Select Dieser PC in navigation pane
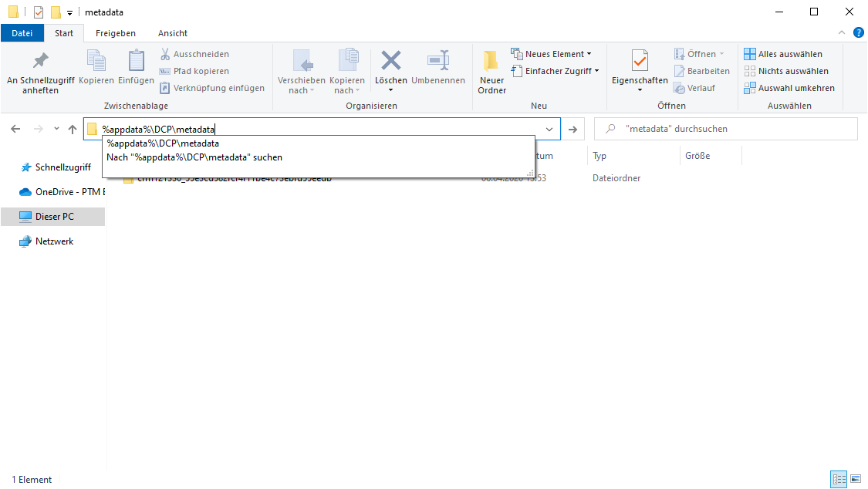Viewport: 868px width, 489px height. pyautogui.click(x=53, y=216)
